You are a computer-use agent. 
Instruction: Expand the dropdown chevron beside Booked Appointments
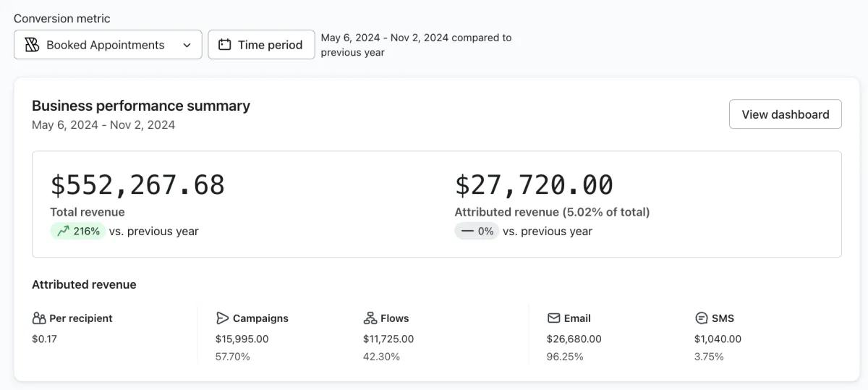tap(187, 45)
